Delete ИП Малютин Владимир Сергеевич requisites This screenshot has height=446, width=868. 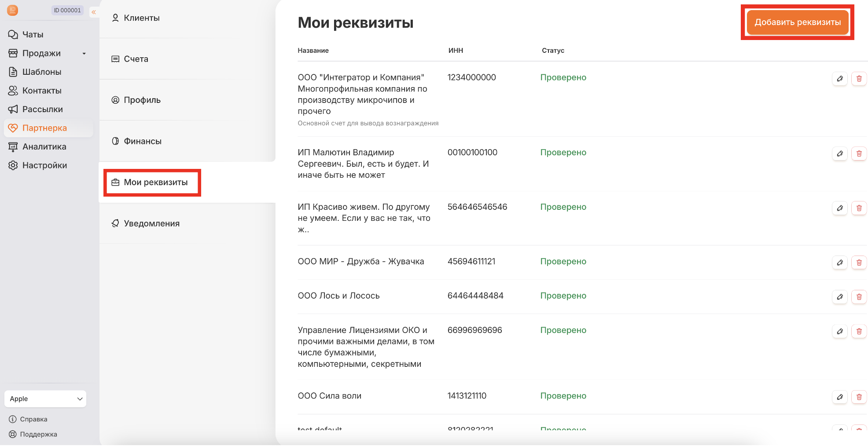coord(859,154)
